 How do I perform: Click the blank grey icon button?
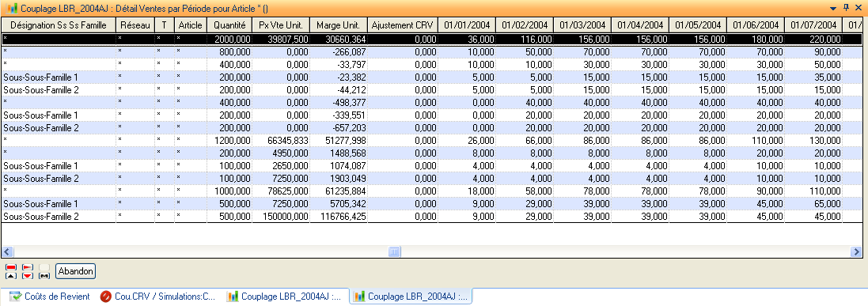click(44, 267)
